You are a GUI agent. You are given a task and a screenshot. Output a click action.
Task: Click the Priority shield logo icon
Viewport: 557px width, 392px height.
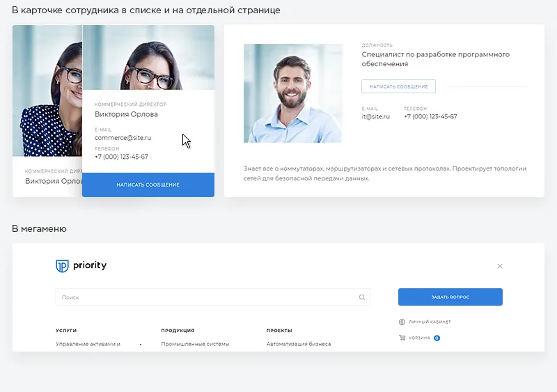coord(62,266)
